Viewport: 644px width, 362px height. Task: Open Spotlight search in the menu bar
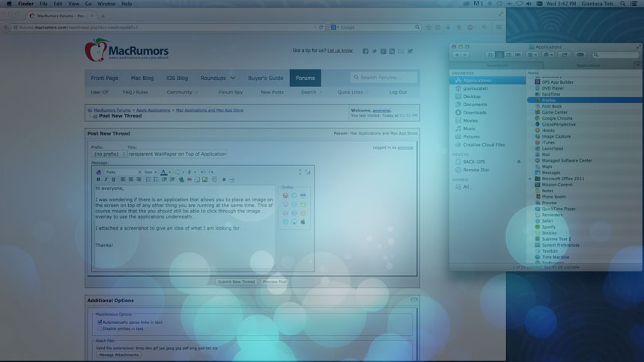tap(623, 4)
